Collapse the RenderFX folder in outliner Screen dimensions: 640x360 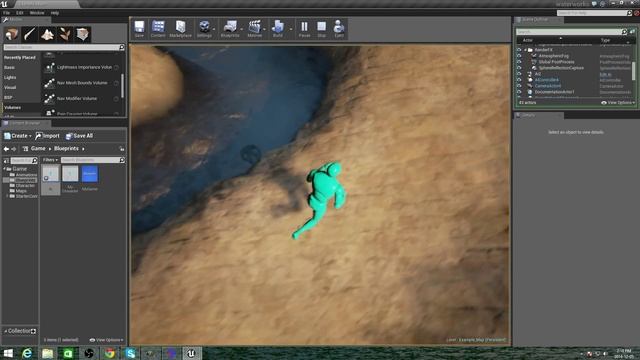point(525,50)
